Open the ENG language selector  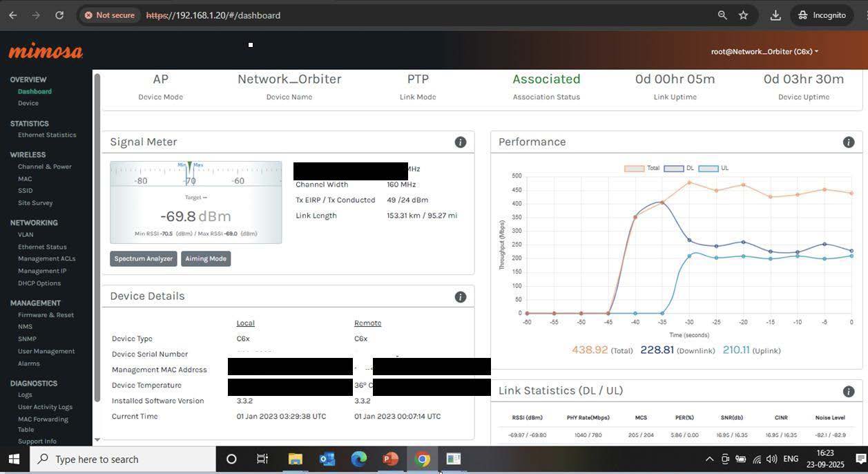coord(791,459)
